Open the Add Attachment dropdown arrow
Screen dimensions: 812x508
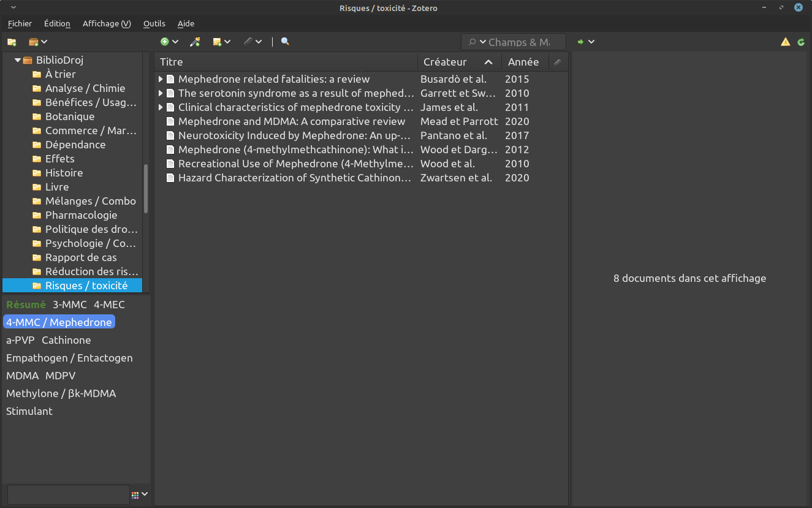[259, 42]
